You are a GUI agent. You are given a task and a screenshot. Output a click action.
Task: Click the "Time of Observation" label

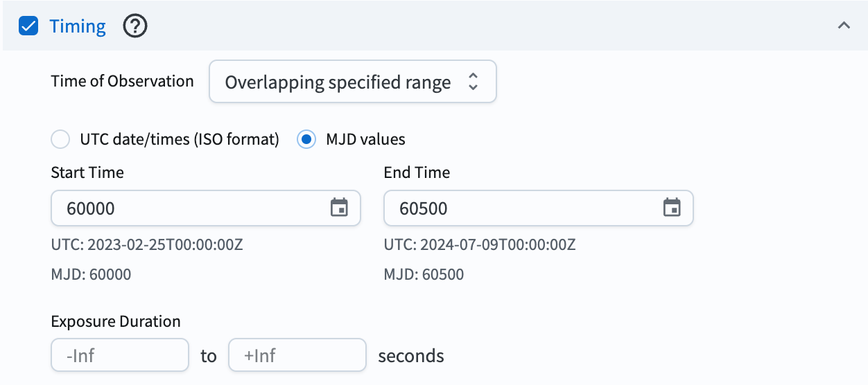coord(123,81)
